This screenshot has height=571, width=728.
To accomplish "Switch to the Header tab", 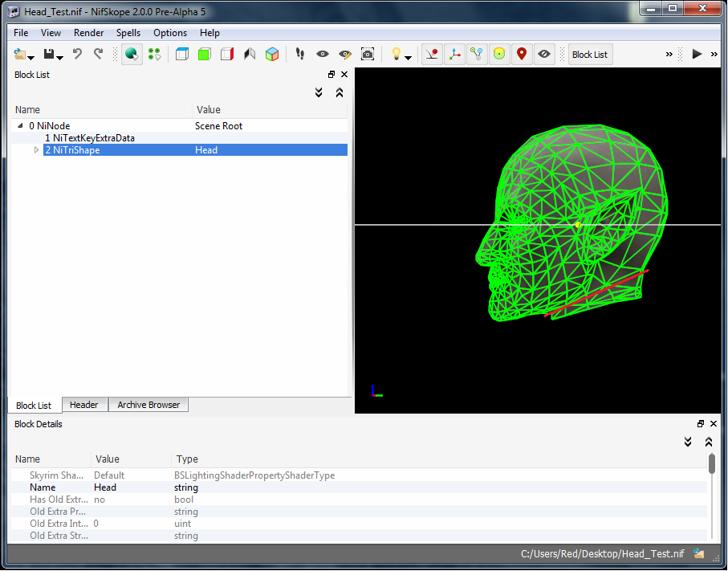I will click(84, 405).
